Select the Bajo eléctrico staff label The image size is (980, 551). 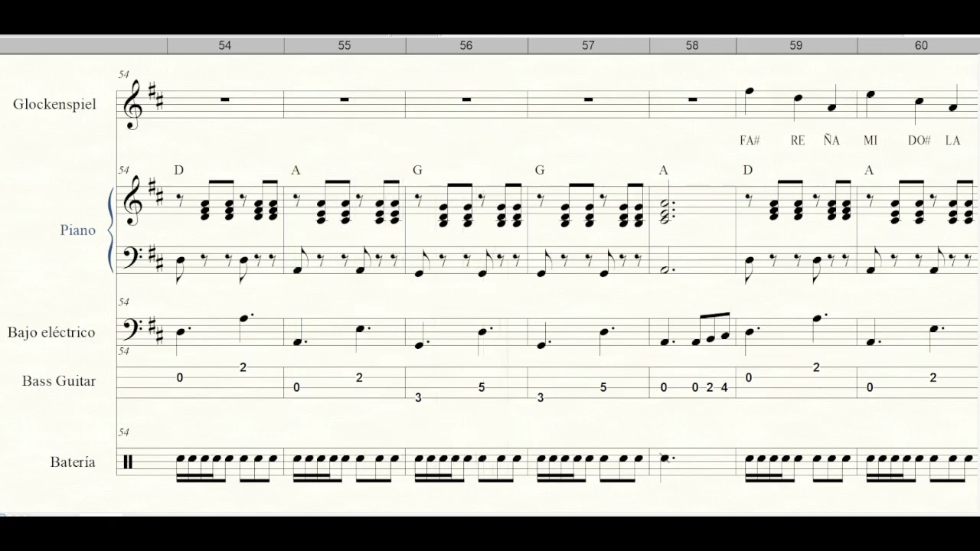point(51,332)
